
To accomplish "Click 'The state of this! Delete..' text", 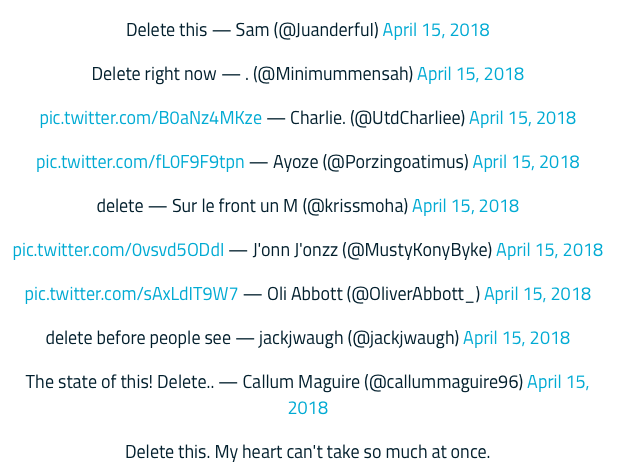I will 120,382.
